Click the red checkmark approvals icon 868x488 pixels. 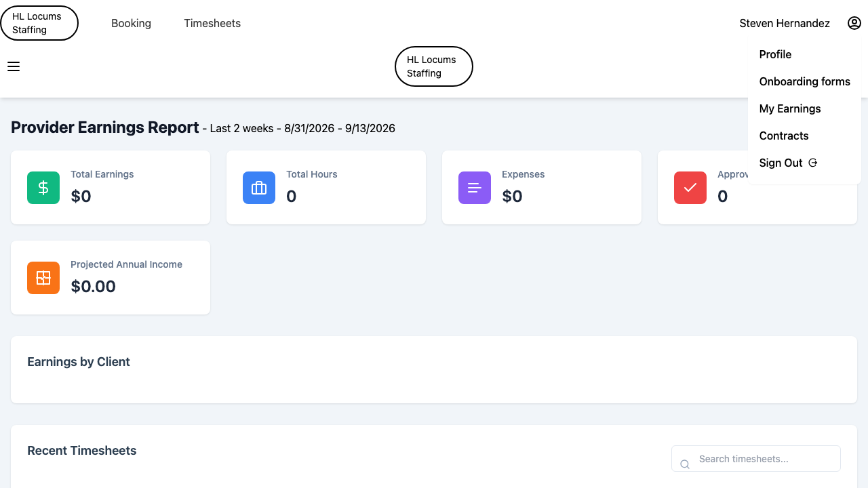[690, 188]
